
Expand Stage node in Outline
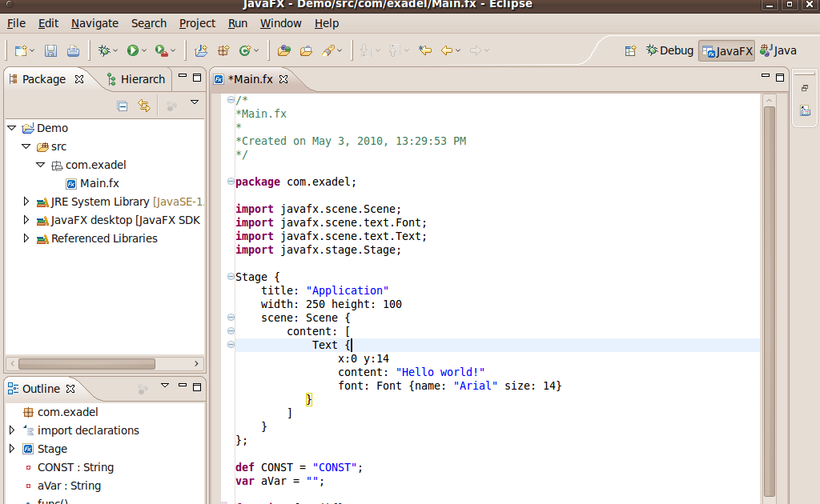click(11, 448)
